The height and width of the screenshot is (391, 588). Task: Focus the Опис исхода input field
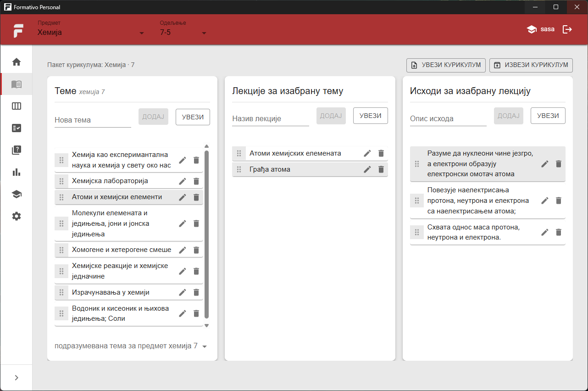click(x=448, y=118)
